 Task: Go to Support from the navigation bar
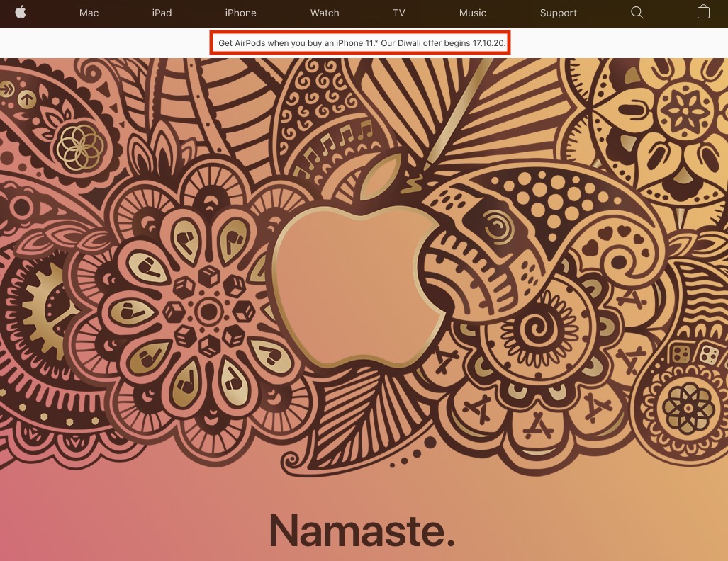(558, 13)
